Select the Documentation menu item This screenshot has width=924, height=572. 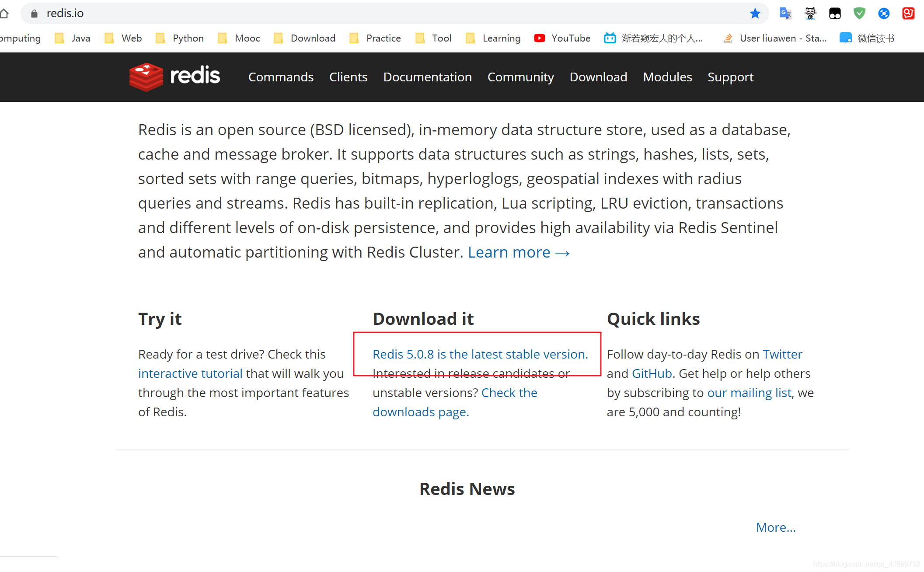click(428, 77)
